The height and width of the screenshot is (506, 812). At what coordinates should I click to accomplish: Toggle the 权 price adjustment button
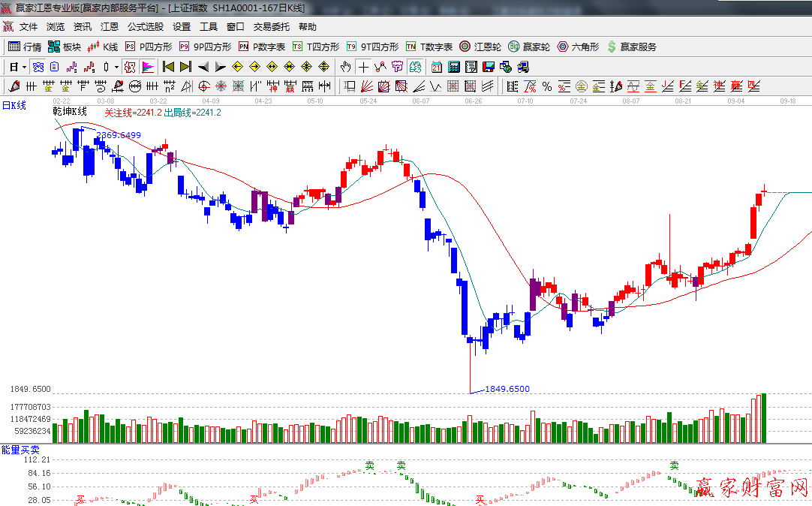(x=130, y=67)
